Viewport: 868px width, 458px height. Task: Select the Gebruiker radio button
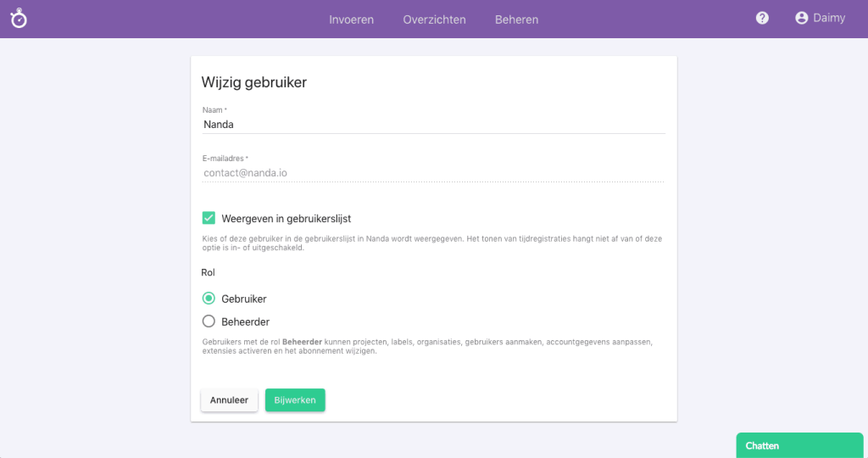point(209,299)
